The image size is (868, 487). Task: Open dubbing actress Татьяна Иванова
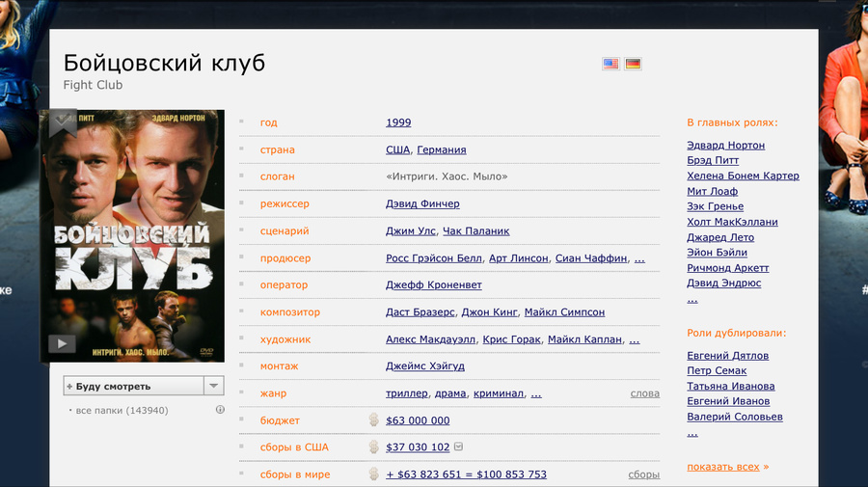coord(731,386)
